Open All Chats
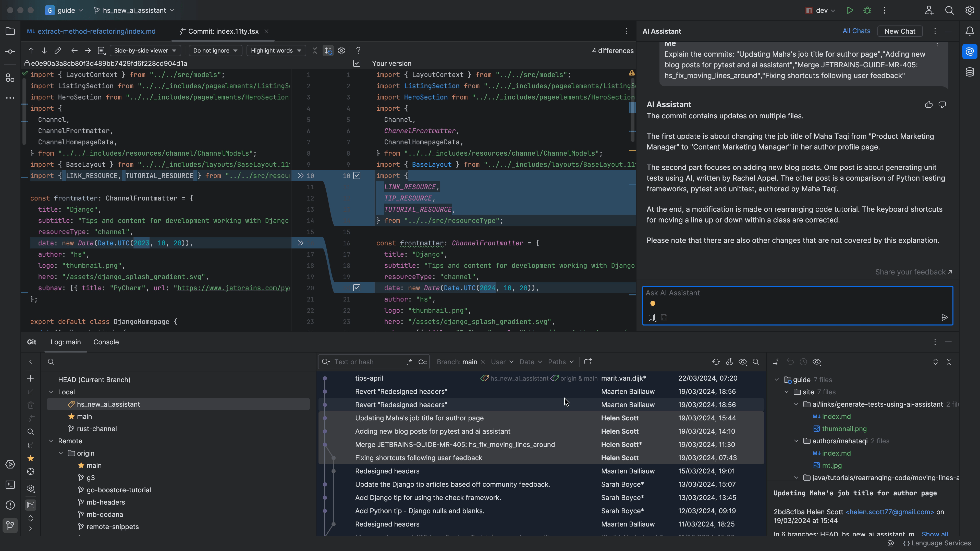980x551 pixels. [x=856, y=31]
